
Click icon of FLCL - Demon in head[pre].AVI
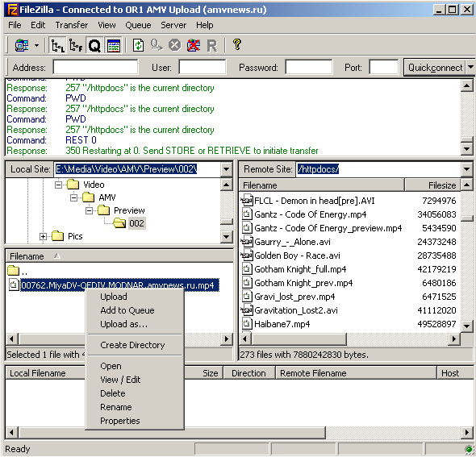[247, 201]
